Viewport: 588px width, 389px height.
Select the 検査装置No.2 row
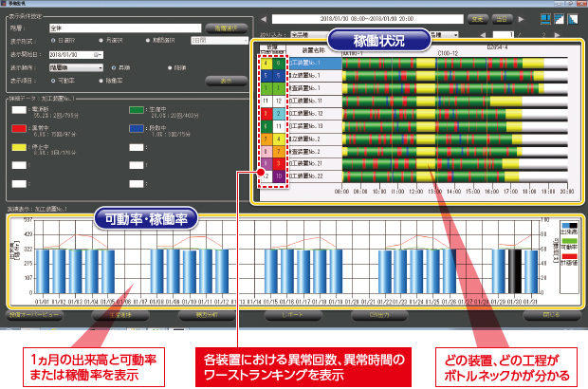pyautogui.click(x=413, y=152)
